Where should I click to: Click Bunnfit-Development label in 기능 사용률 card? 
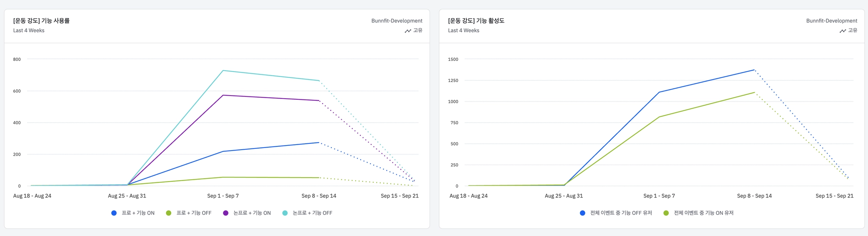pos(397,21)
